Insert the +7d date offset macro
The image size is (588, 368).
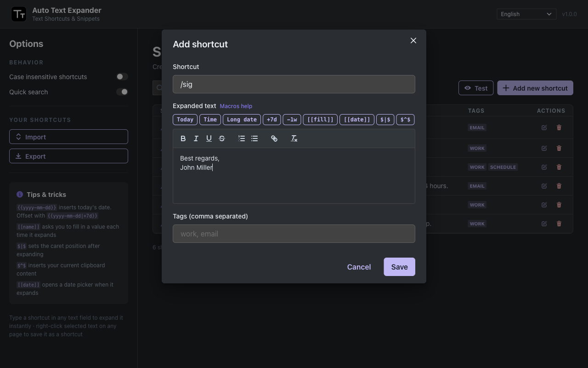[272, 120]
